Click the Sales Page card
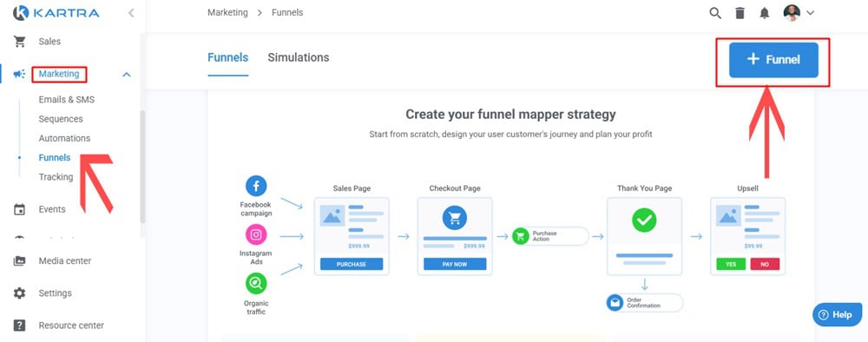 (352, 236)
